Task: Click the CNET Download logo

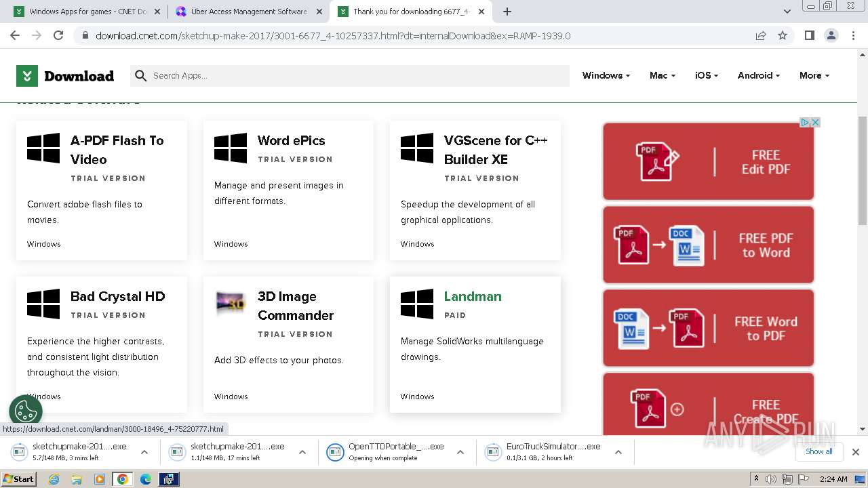Action: coord(65,76)
